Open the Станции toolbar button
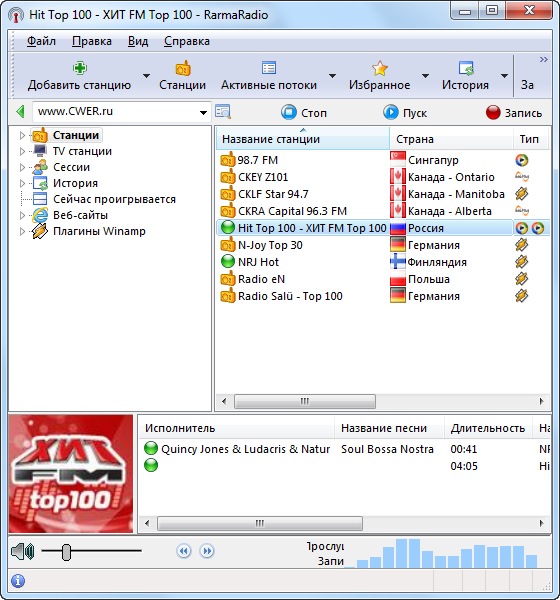 pyautogui.click(x=183, y=76)
